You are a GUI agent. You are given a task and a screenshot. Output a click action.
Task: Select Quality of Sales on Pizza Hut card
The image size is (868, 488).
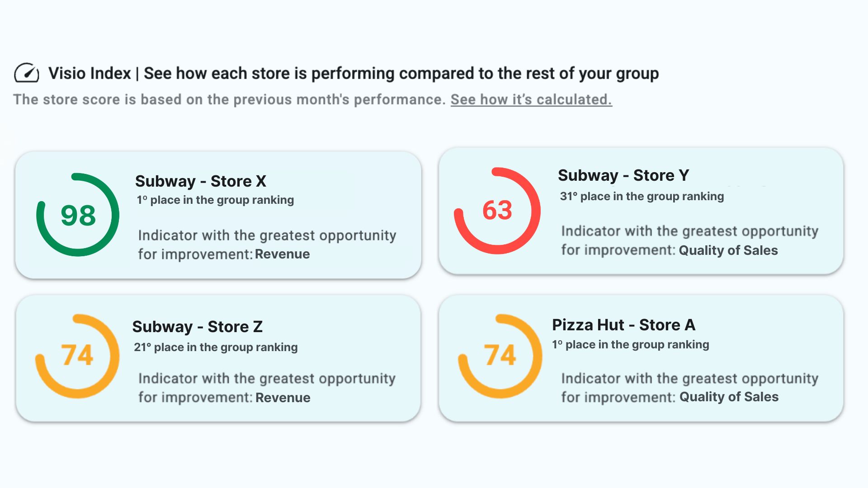pos(729,397)
